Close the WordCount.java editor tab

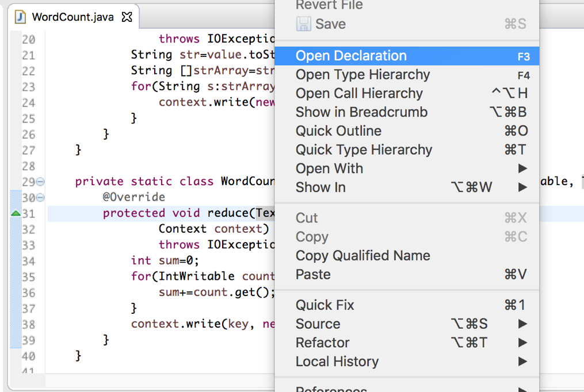(x=127, y=17)
